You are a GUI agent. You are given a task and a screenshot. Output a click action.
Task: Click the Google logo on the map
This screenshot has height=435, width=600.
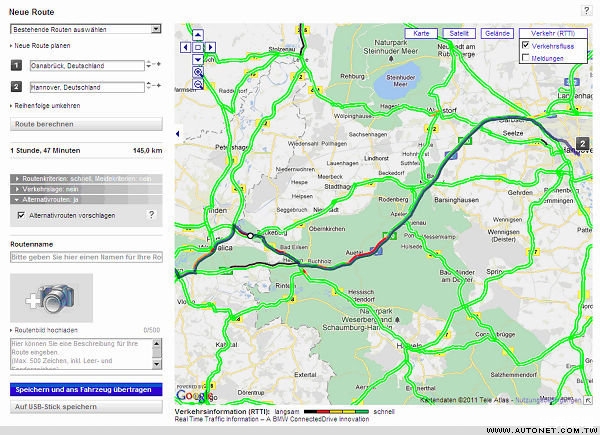pyautogui.click(x=194, y=396)
